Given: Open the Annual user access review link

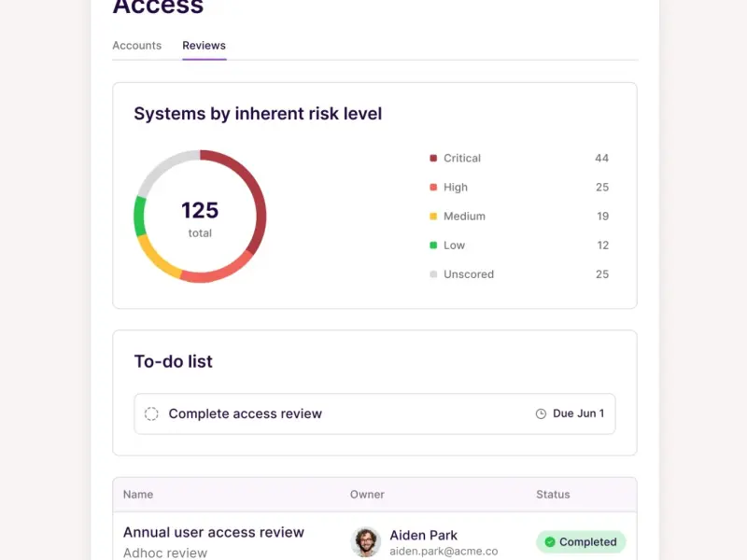Looking at the screenshot, I should [x=214, y=532].
